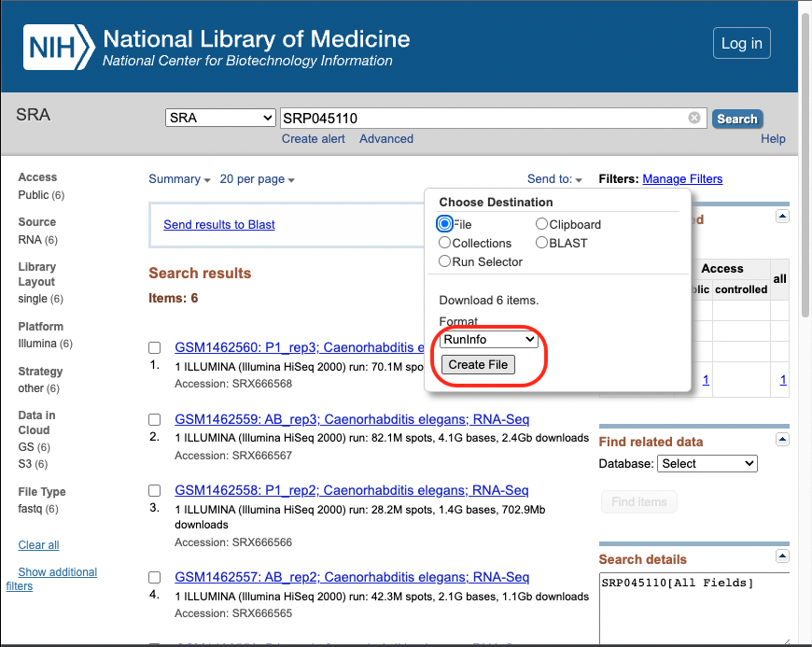Filter by Illumina platform
This screenshot has width=812, height=647.
46,344
